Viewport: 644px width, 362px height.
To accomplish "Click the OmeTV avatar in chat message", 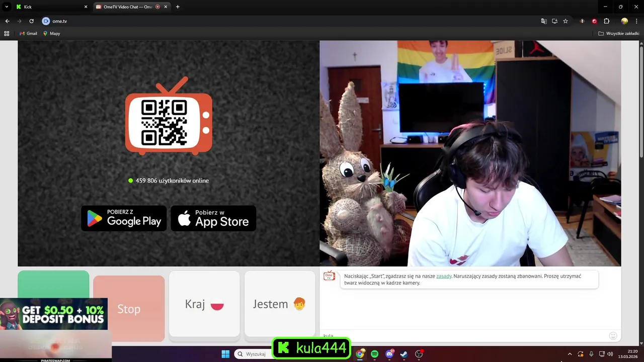I will pyautogui.click(x=329, y=276).
